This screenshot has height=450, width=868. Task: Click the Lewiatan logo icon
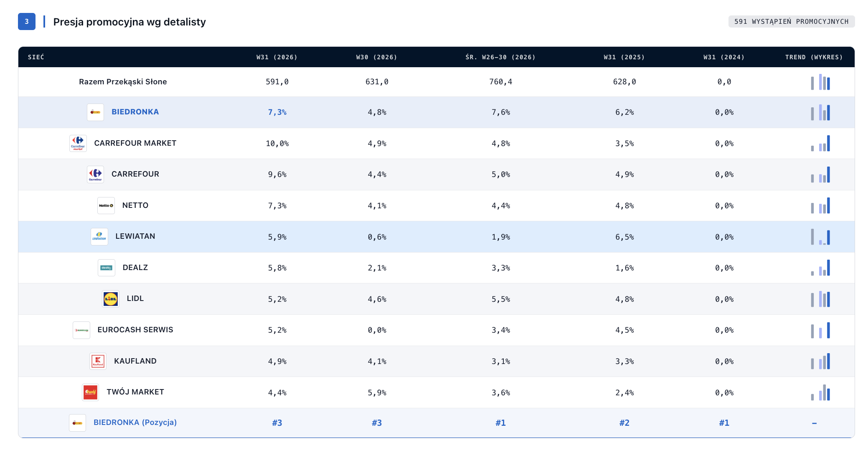(x=99, y=237)
